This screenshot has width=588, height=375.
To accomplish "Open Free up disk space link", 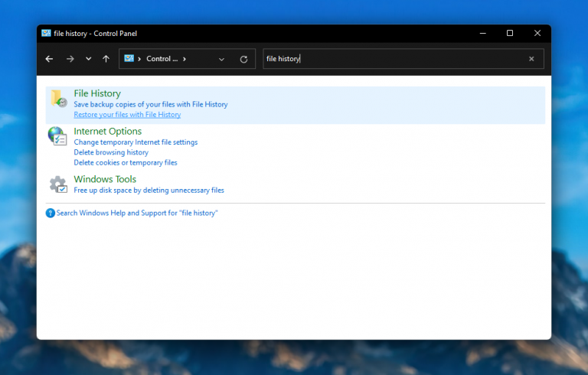I will pyautogui.click(x=149, y=190).
